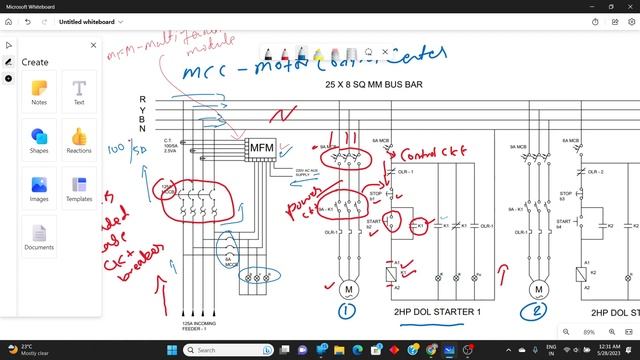640x360 pixels.
Task: Click the '2HP DOL STARTER 1' label
Action: coord(437,312)
